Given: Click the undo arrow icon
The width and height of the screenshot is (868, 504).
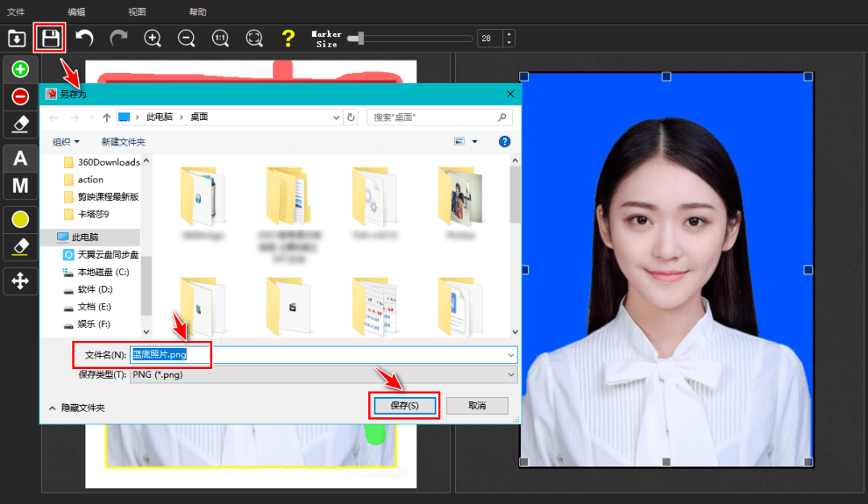Looking at the screenshot, I should coord(84,38).
